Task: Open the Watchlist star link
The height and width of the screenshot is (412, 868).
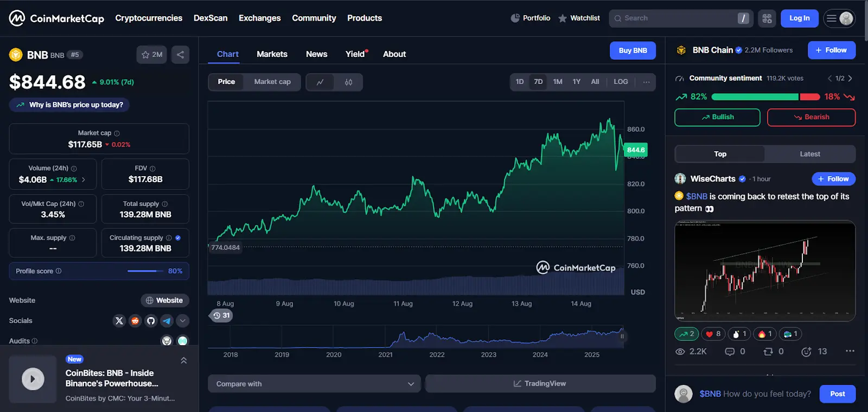Action: (579, 18)
